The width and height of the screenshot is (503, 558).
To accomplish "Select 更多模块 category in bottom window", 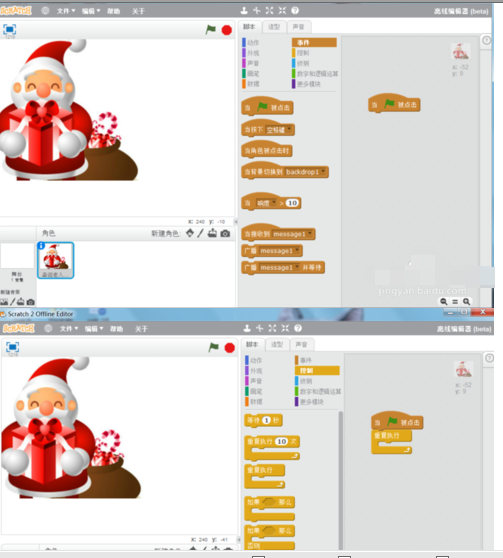I will click(309, 402).
